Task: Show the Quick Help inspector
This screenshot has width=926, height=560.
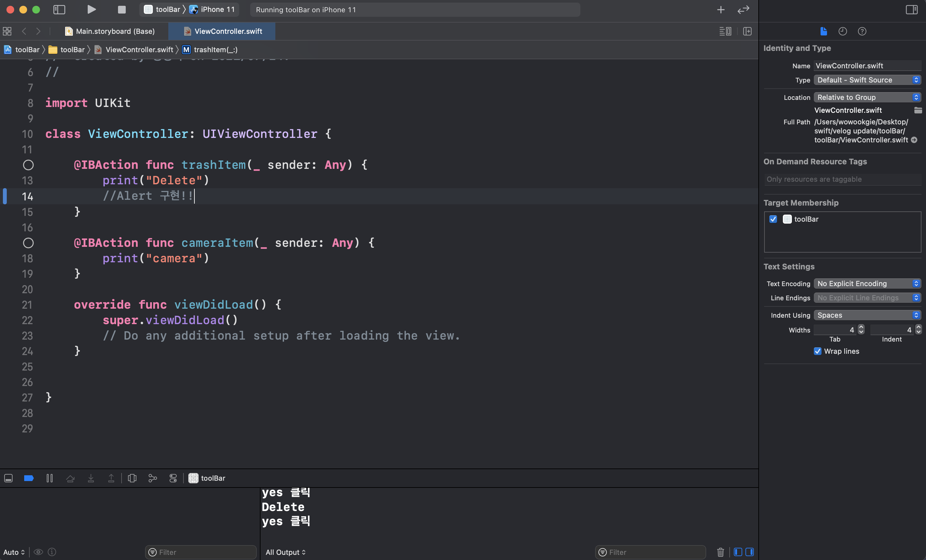Action: pos(862,31)
